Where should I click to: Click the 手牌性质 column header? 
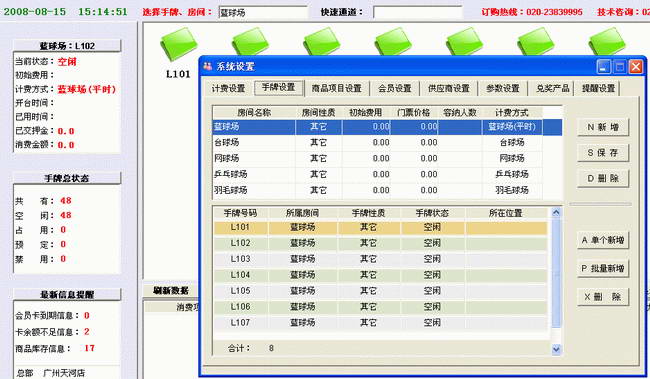tap(369, 213)
